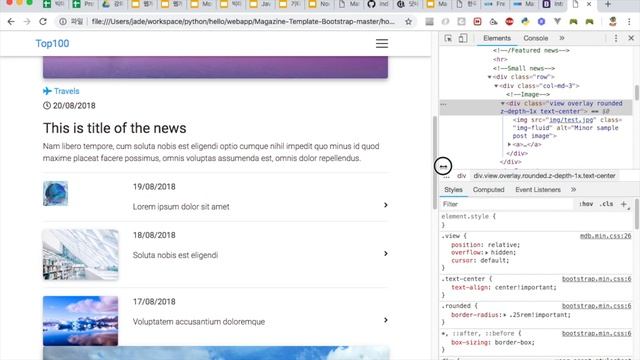Collapse the div class row node

[489, 77]
